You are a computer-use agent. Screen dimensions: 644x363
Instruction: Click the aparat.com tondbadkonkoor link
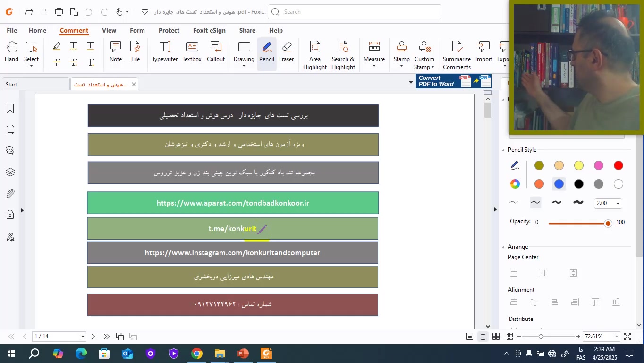(233, 203)
